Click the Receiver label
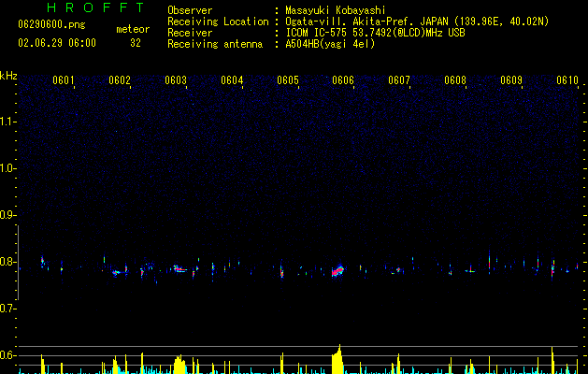 [x=190, y=33]
